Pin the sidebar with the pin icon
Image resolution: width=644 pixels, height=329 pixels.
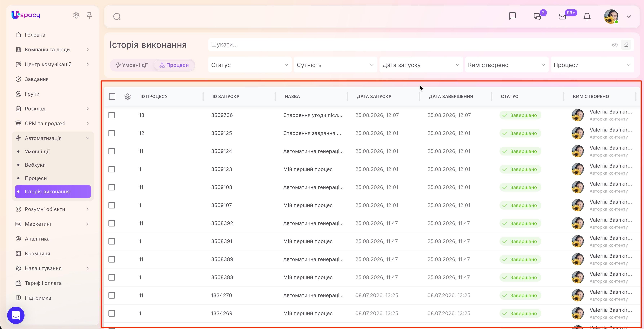[89, 15]
